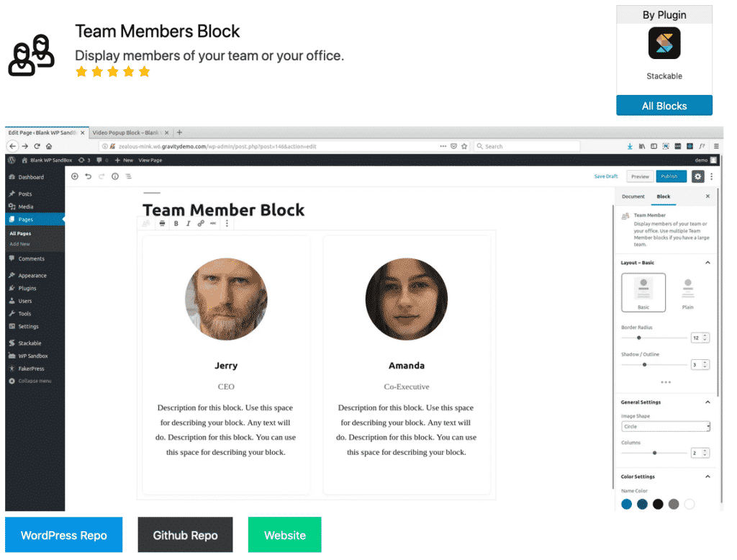Switch to the Document tab
Image resolution: width=737 pixels, height=560 pixels.
[x=633, y=197]
